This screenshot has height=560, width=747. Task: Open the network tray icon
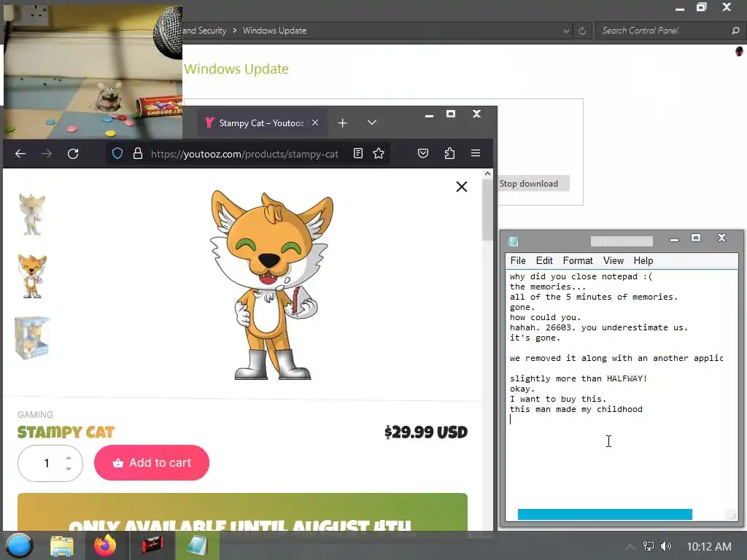[649, 546]
